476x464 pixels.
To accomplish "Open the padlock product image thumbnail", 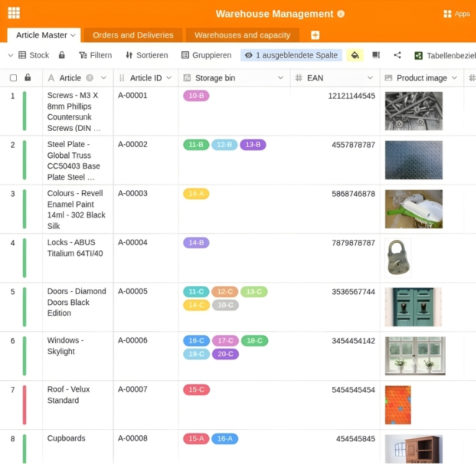I will [397, 257].
